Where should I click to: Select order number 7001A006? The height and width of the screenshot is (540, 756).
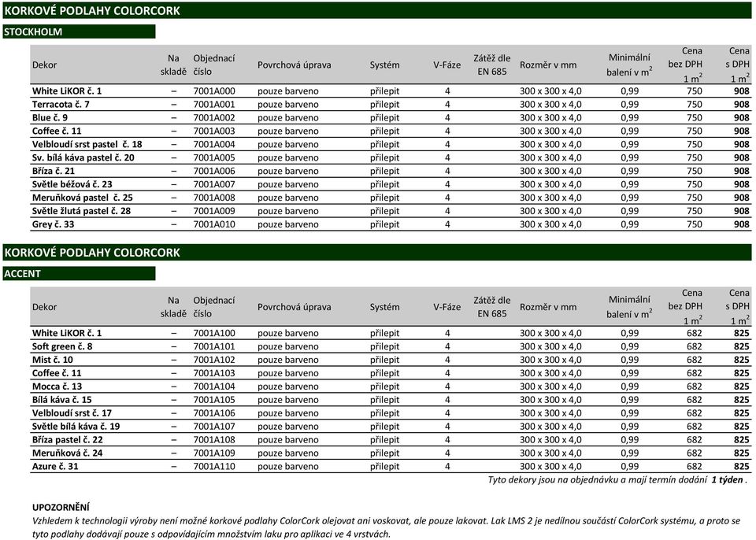pyautogui.click(x=214, y=171)
